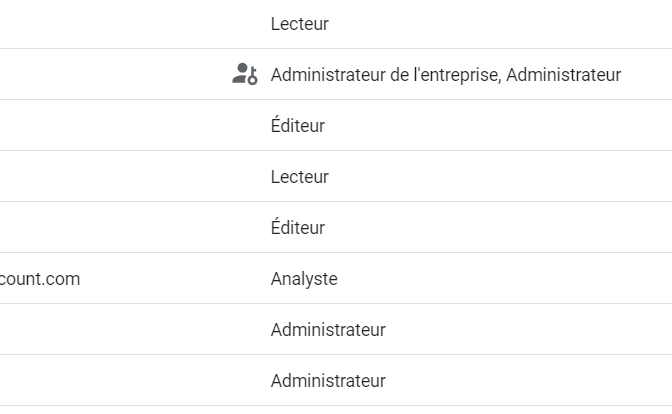Viewport: 672px width, 414px height.
Task: Click the Analyste role label
Action: (304, 279)
